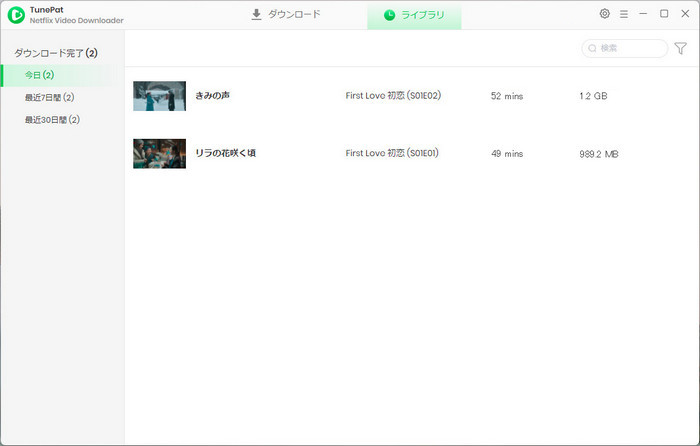Image resolution: width=700 pixels, height=446 pixels.
Task: Open thumbnail of きみの声 video
Action: click(159, 96)
